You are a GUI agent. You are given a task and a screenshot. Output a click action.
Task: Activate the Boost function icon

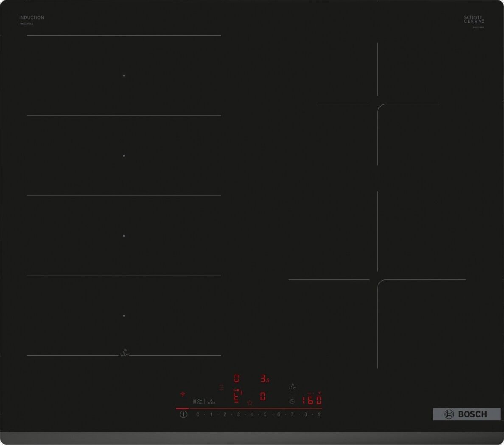tap(211, 401)
